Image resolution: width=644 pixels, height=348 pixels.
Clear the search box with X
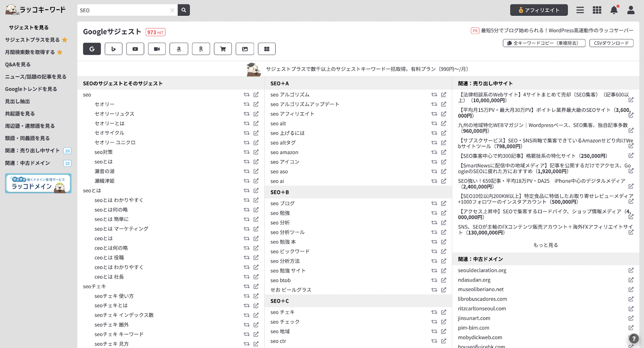click(172, 10)
